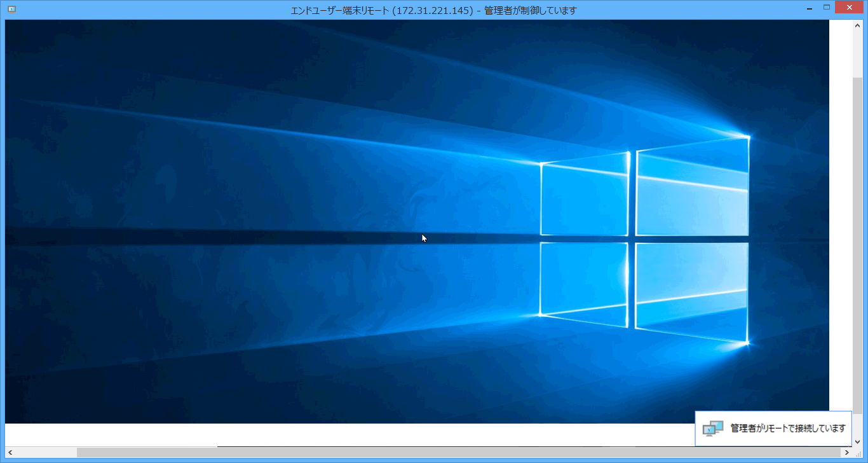Screen dimensions: 868x463
Task: Click the horizontal scrollbar right arrow
Action: (847, 452)
